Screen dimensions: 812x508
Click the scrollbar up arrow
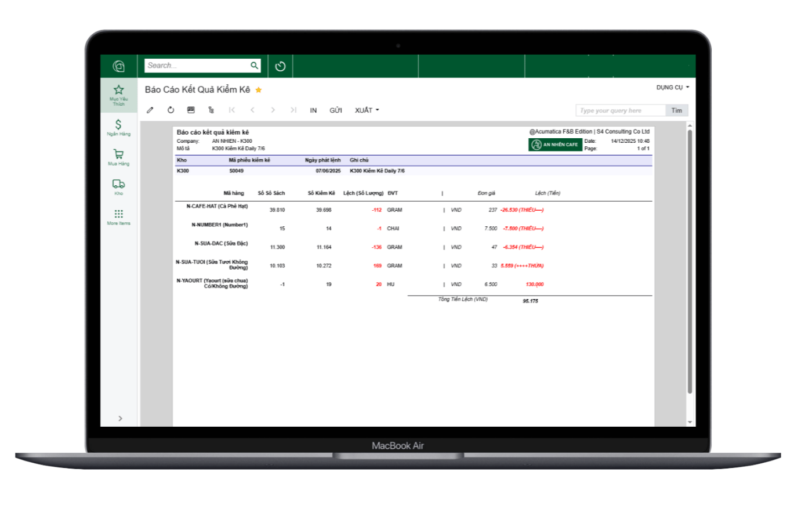pyautogui.click(x=690, y=125)
